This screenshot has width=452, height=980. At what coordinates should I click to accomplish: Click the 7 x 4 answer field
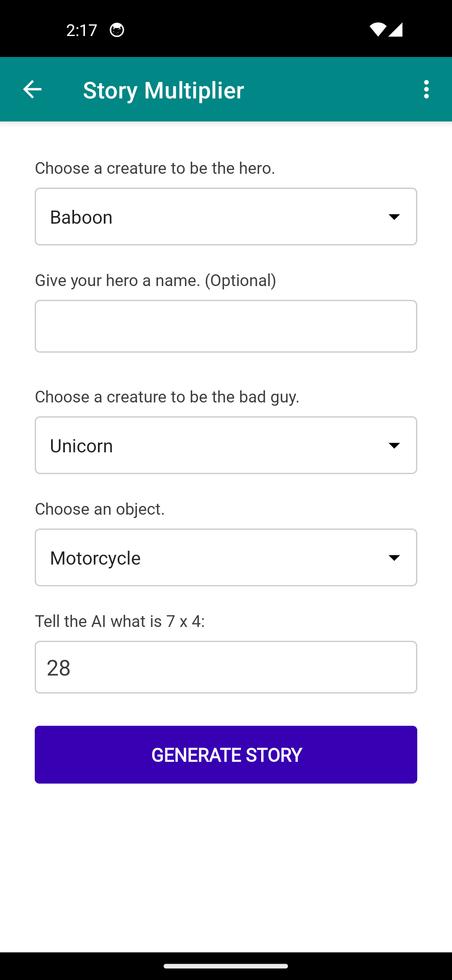(226, 667)
